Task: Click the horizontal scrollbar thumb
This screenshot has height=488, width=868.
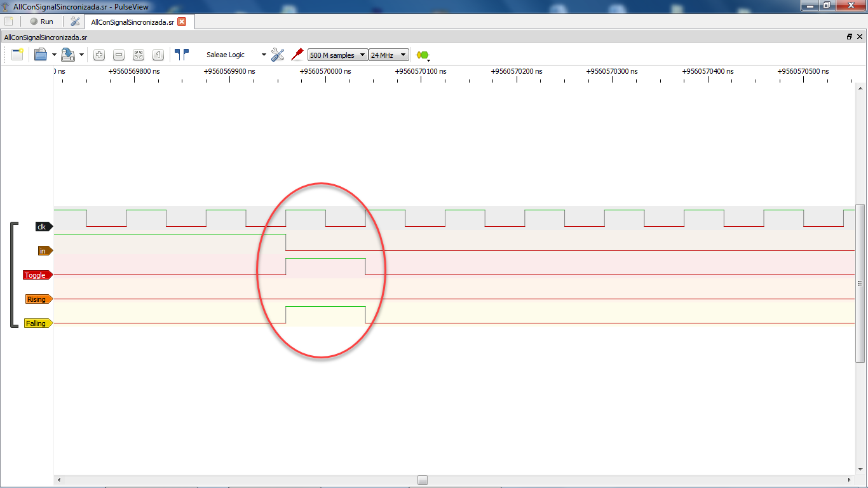Action: pos(423,480)
